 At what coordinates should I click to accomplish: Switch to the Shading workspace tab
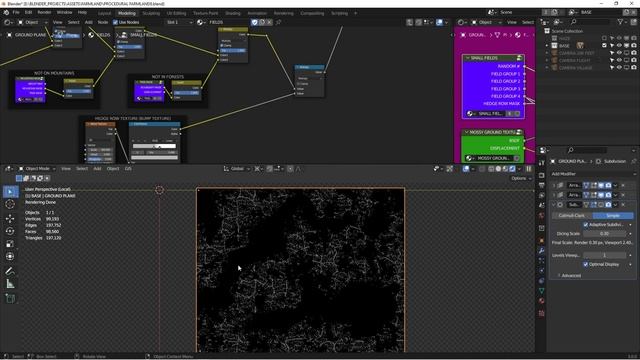click(x=233, y=13)
